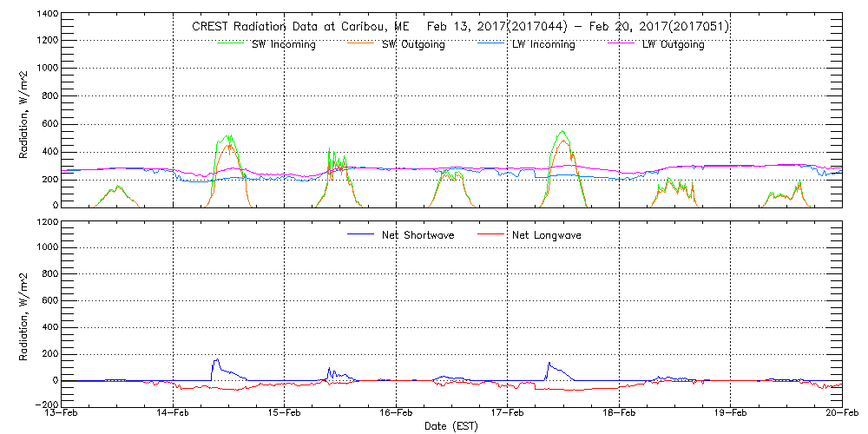Click the CREST Radiation Data chart title
The height and width of the screenshot is (434, 868).
pos(460,27)
